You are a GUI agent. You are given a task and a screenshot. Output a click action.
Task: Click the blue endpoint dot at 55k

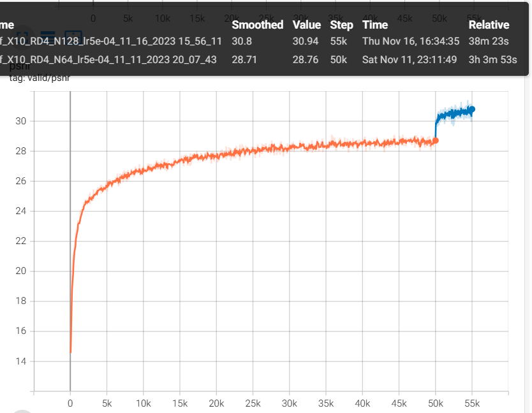click(472, 109)
